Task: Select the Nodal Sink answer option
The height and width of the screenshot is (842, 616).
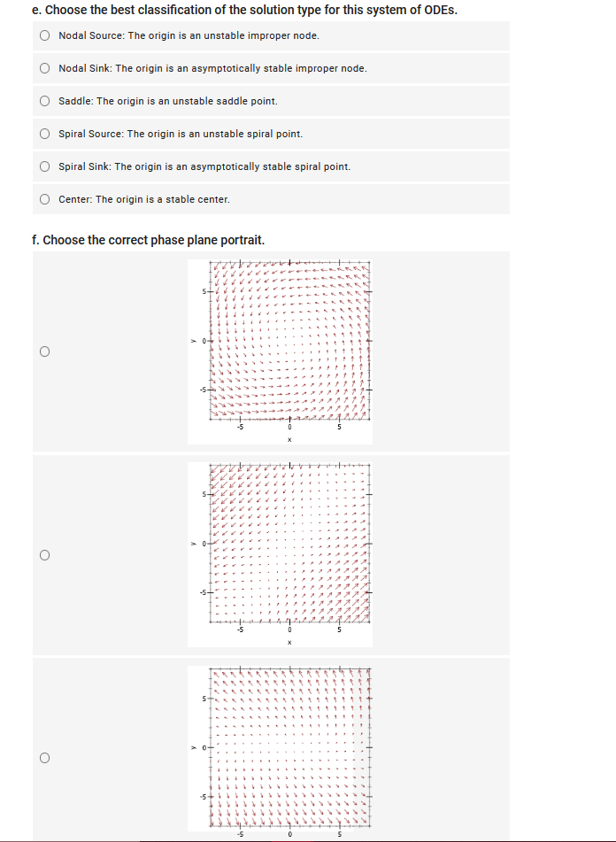Action: (x=44, y=68)
